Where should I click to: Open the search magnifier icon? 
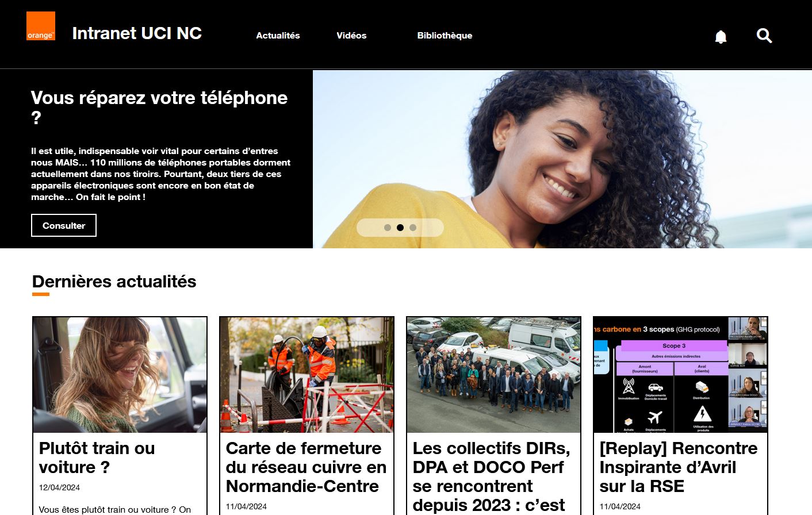tap(764, 36)
